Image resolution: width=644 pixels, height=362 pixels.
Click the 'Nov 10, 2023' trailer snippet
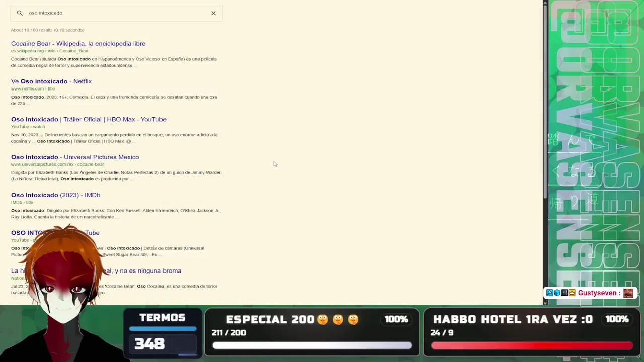(114, 138)
